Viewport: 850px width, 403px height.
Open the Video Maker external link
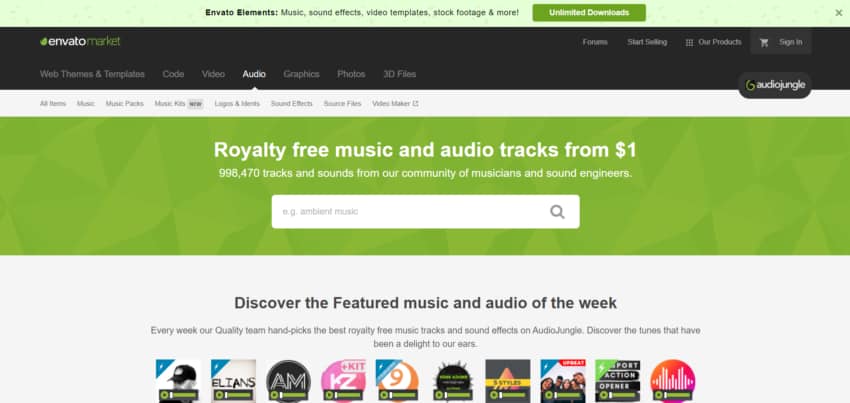(395, 104)
